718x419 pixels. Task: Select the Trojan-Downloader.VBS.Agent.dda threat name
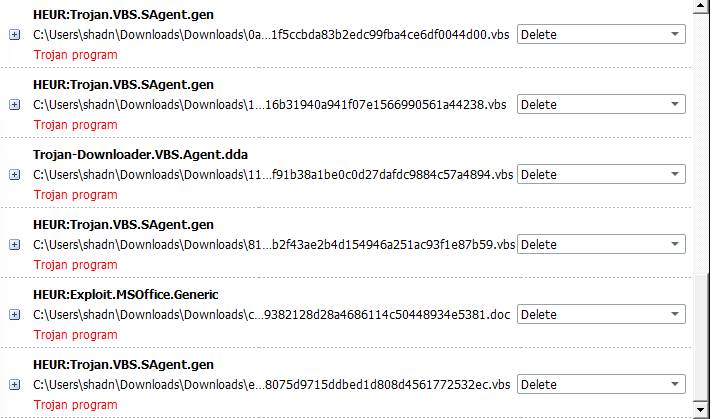[x=141, y=155]
